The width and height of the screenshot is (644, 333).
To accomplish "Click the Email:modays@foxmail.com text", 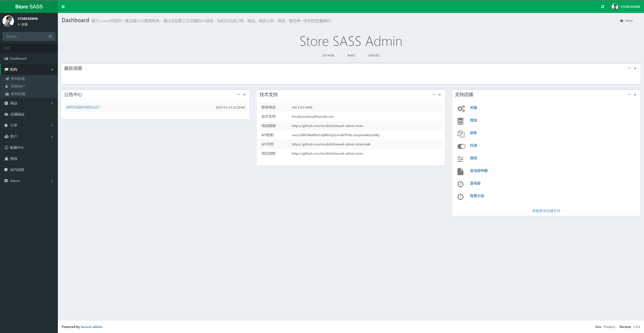I will [312, 117].
